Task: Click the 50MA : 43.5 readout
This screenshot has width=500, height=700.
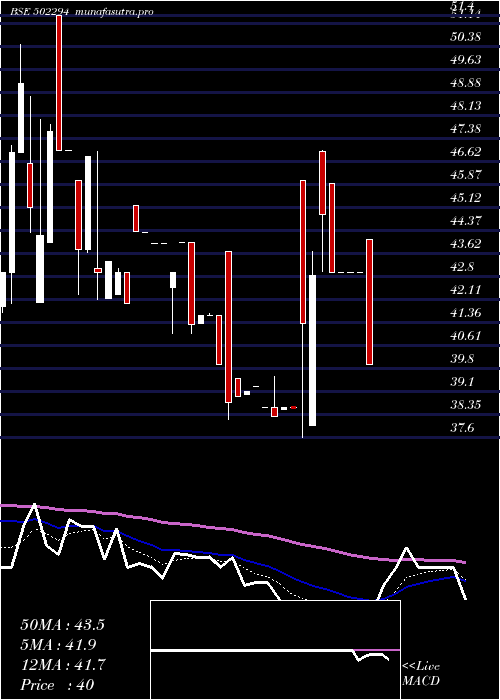Action: pos(62,625)
